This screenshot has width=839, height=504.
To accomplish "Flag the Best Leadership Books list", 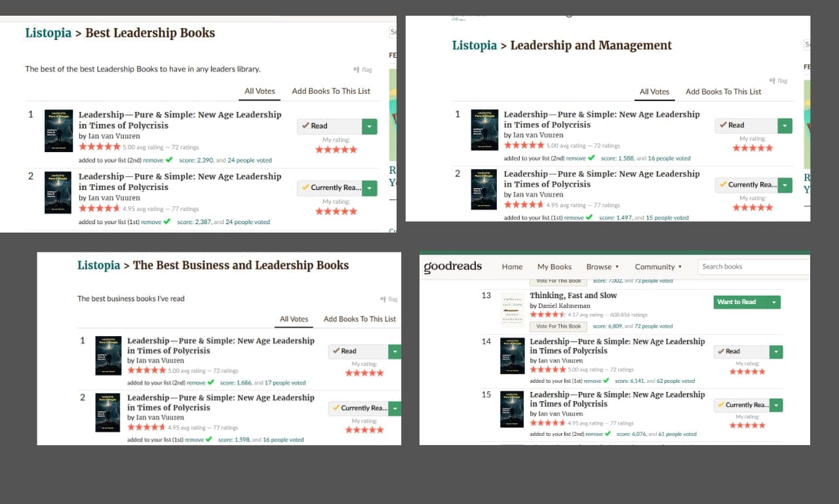I will 362,69.
